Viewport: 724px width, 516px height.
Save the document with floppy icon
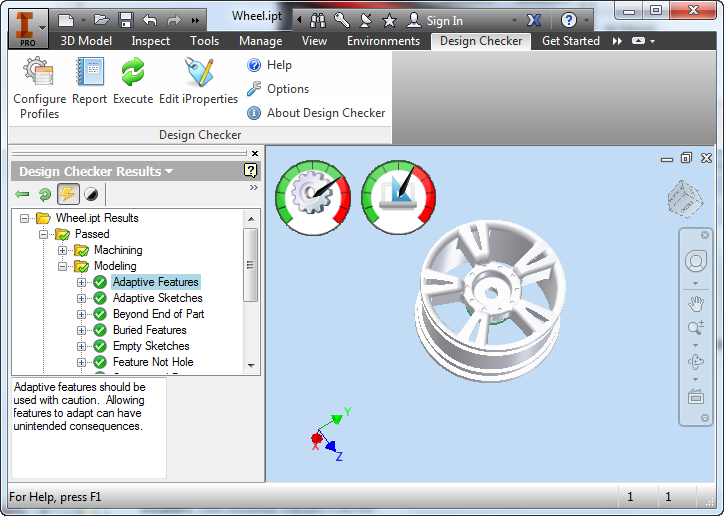click(126, 20)
